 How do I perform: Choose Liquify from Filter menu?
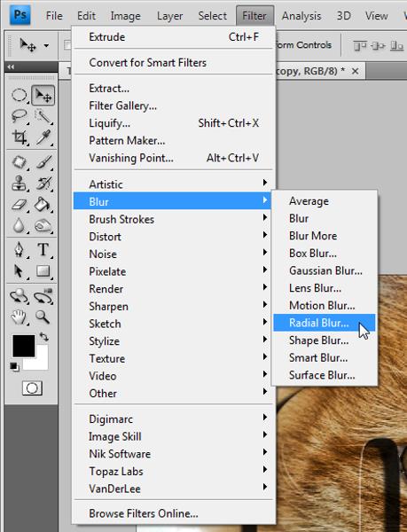point(174,123)
